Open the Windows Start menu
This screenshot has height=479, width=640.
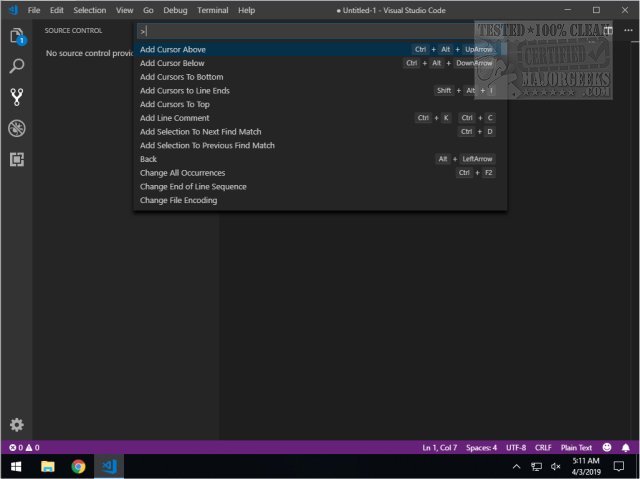click(x=16, y=466)
